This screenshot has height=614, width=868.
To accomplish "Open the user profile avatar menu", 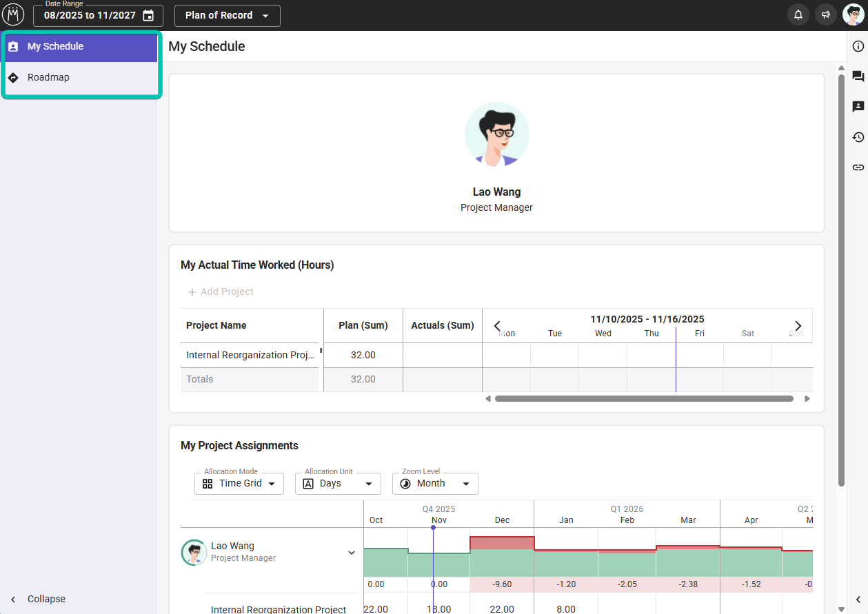I will click(853, 15).
